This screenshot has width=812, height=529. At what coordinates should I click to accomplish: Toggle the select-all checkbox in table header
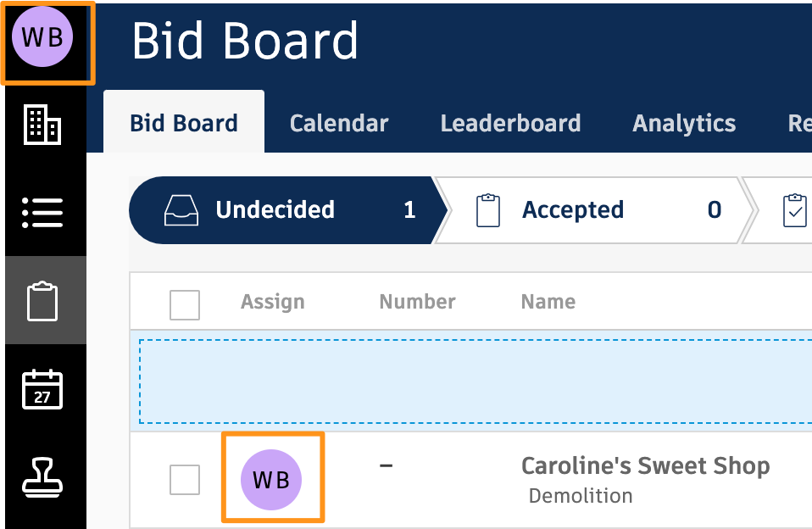coord(185,304)
